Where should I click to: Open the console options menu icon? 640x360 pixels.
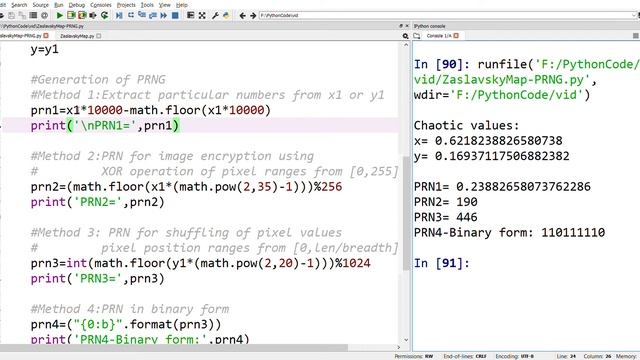(x=636, y=36)
